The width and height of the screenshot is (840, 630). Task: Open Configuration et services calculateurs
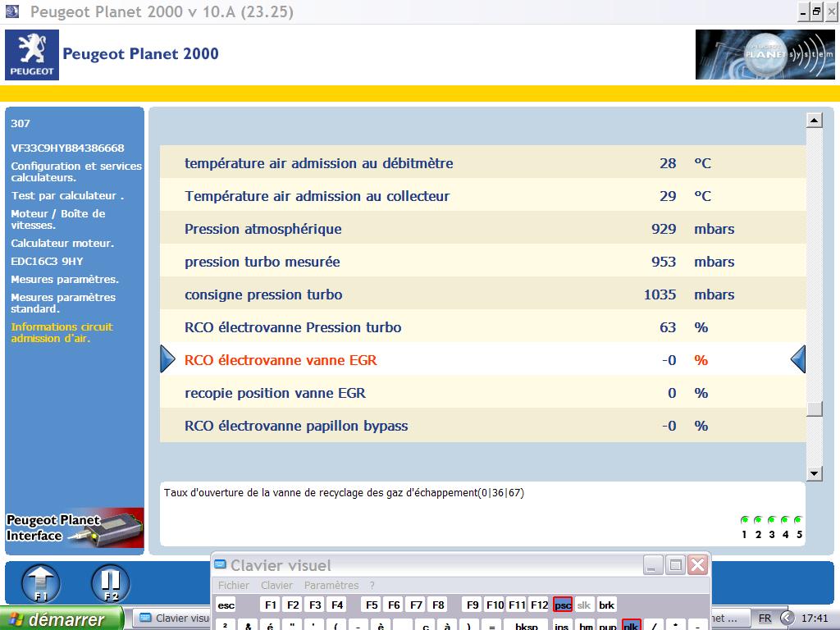tap(76, 172)
